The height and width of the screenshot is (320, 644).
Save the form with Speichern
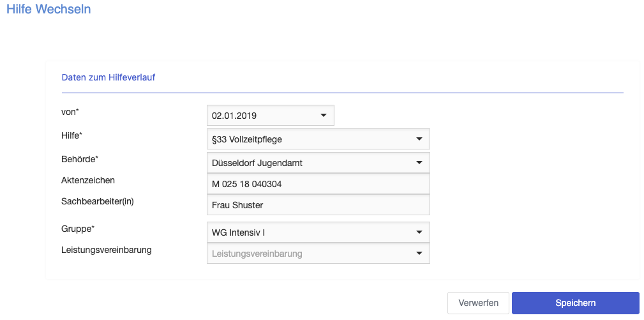576,303
